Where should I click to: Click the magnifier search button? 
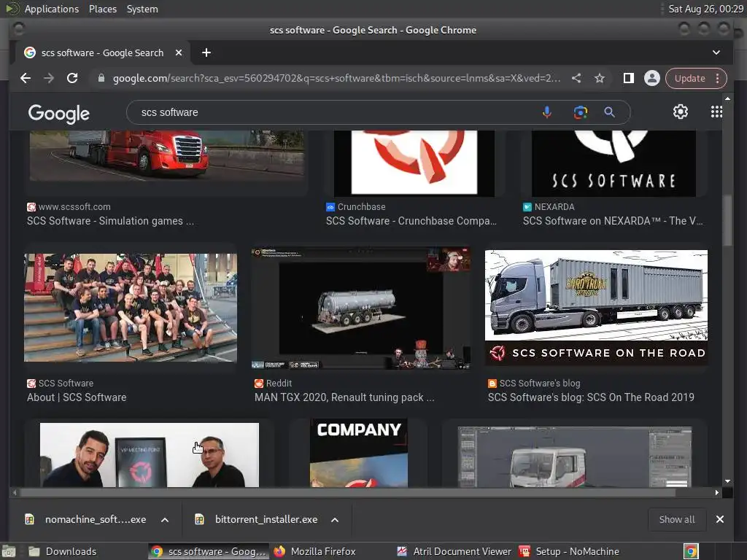pyautogui.click(x=609, y=112)
